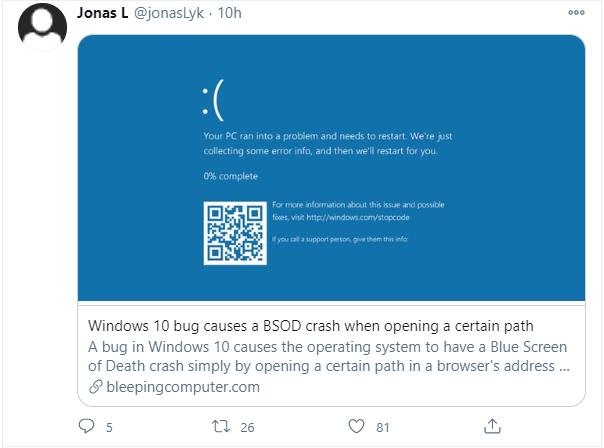Click the QR code in the BSOD image
Image resolution: width=604 pixels, height=448 pixels.
[x=235, y=233]
